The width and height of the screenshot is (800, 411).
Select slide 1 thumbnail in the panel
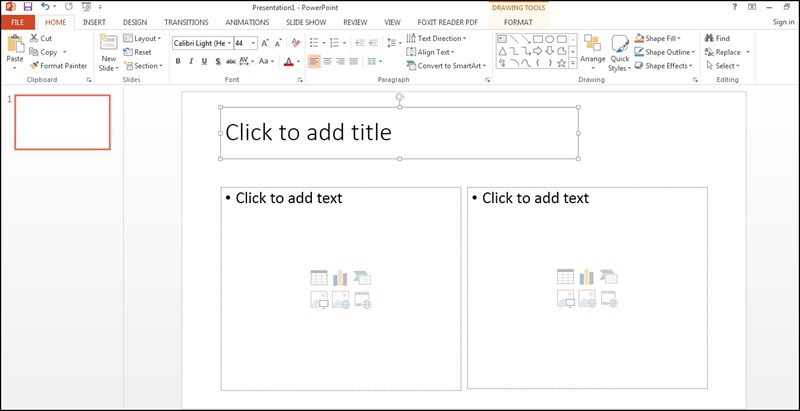click(x=62, y=122)
